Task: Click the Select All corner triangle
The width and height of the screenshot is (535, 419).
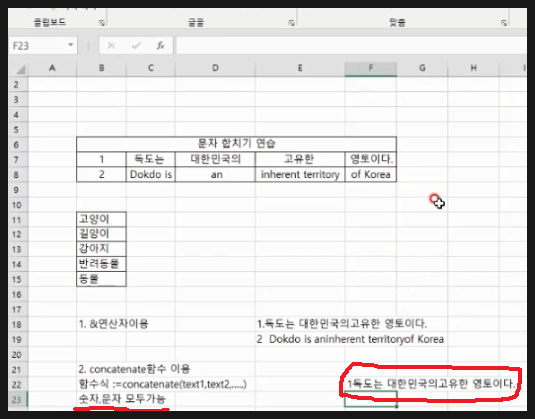Action: [x=20, y=69]
